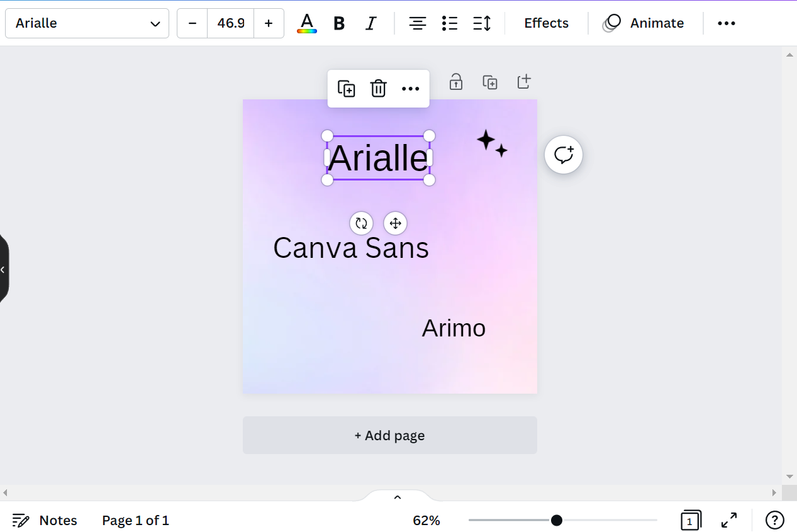Delete the selected text with trash icon
The width and height of the screenshot is (797, 532).
378,89
